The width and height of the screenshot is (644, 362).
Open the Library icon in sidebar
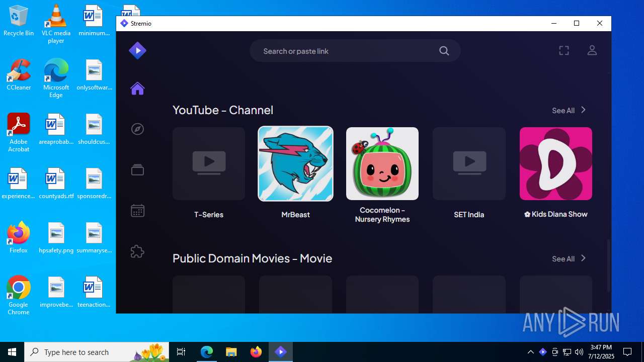[137, 170]
